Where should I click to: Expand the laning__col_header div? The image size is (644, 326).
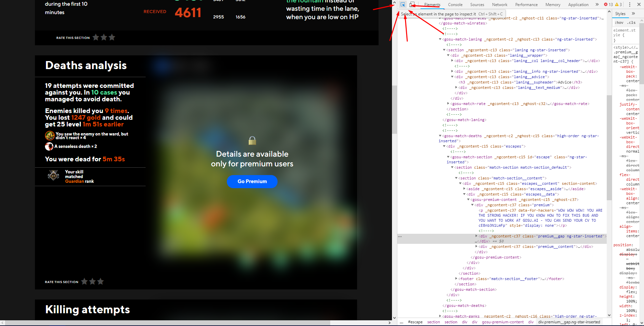pyautogui.click(x=452, y=61)
